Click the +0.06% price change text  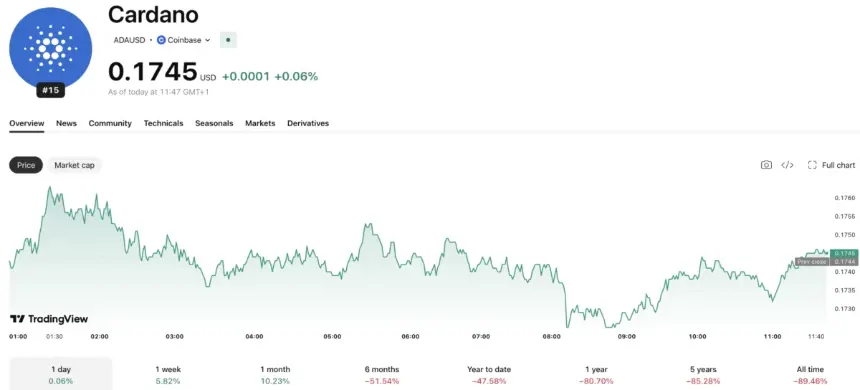click(296, 76)
